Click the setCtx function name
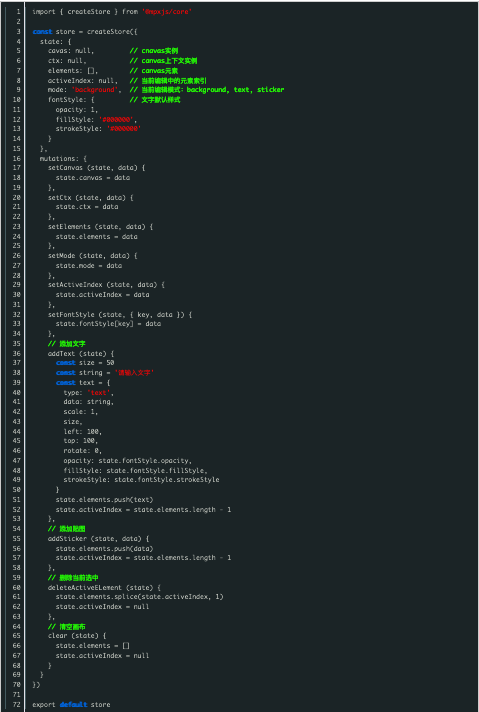 (x=59, y=198)
